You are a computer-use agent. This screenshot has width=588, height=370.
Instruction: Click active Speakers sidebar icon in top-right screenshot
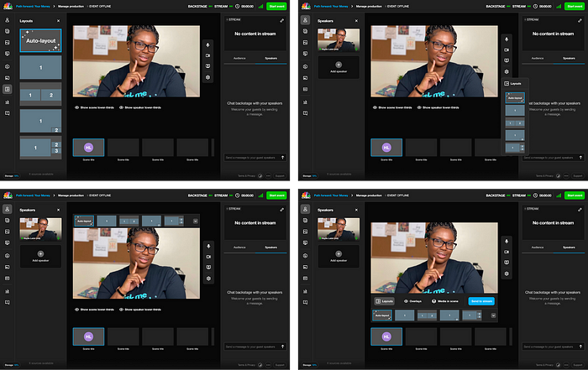[x=305, y=20]
